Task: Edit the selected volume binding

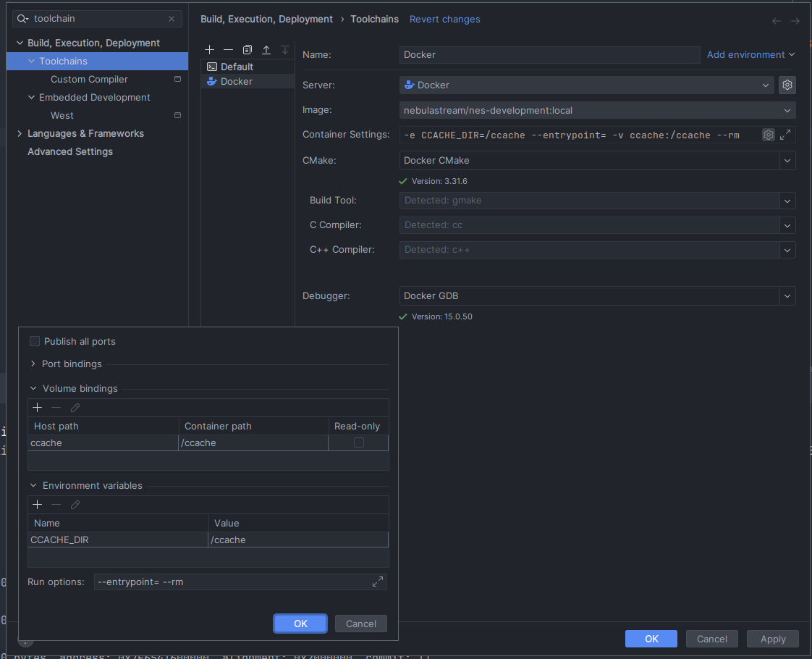Action: pos(75,408)
